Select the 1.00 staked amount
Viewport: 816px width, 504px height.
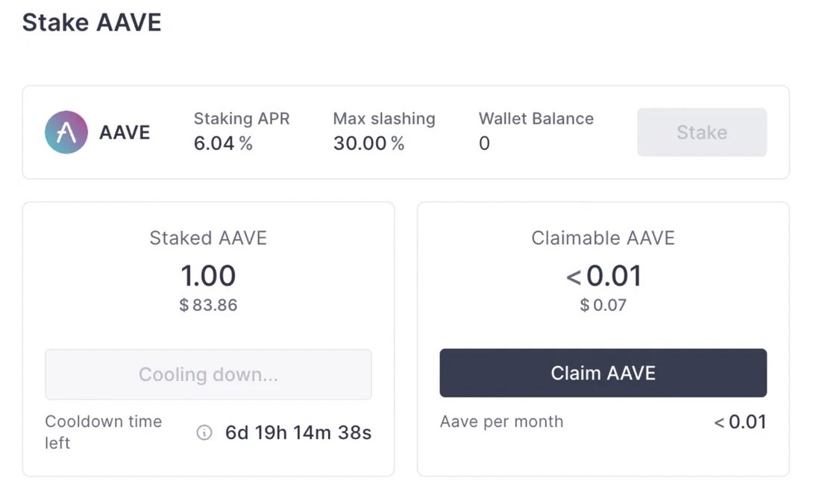pyautogui.click(x=208, y=276)
